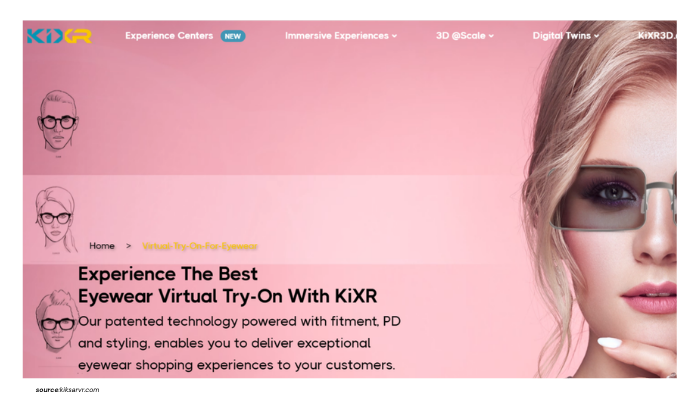
Task: Click the patented technology description paragraph
Action: tap(239, 343)
